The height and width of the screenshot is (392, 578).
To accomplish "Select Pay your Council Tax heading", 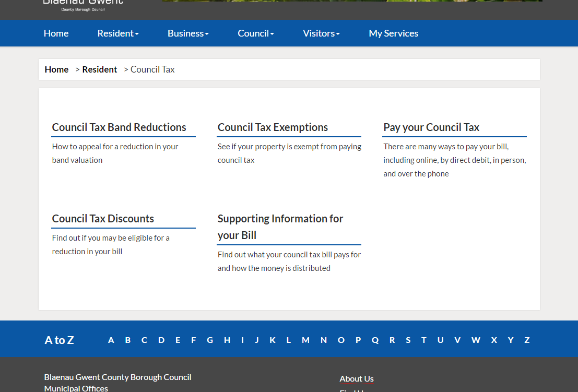I will tap(431, 127).
